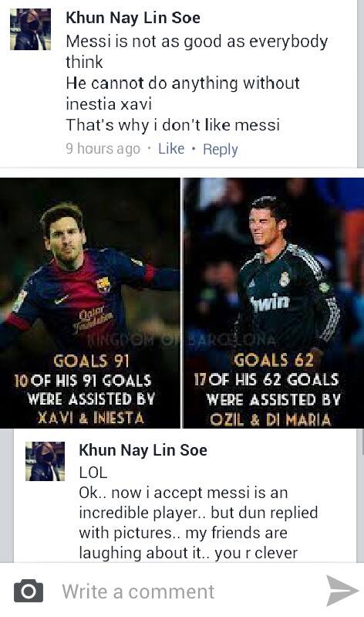This screenshot has width=364, height=617.
Task: Tap the GOALS 91 caption on Messi image
Action: pyautogui.click(x=91, y=361)
